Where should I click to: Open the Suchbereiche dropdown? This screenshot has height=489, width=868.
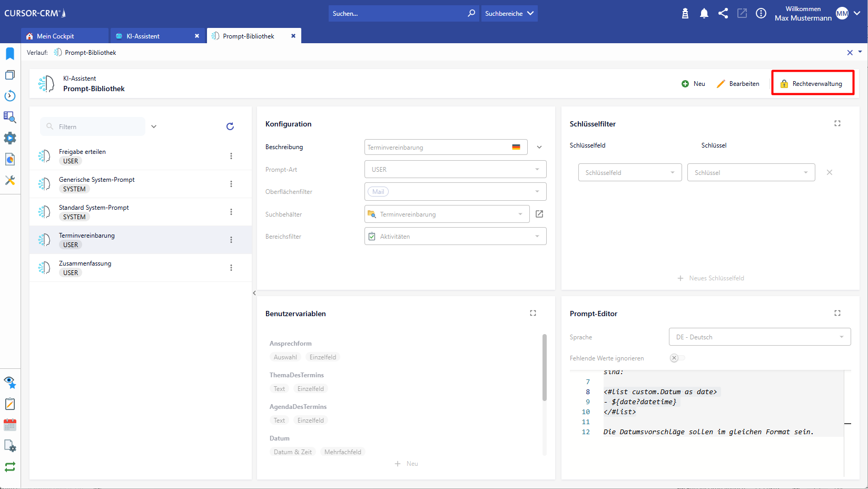[509, 14]
